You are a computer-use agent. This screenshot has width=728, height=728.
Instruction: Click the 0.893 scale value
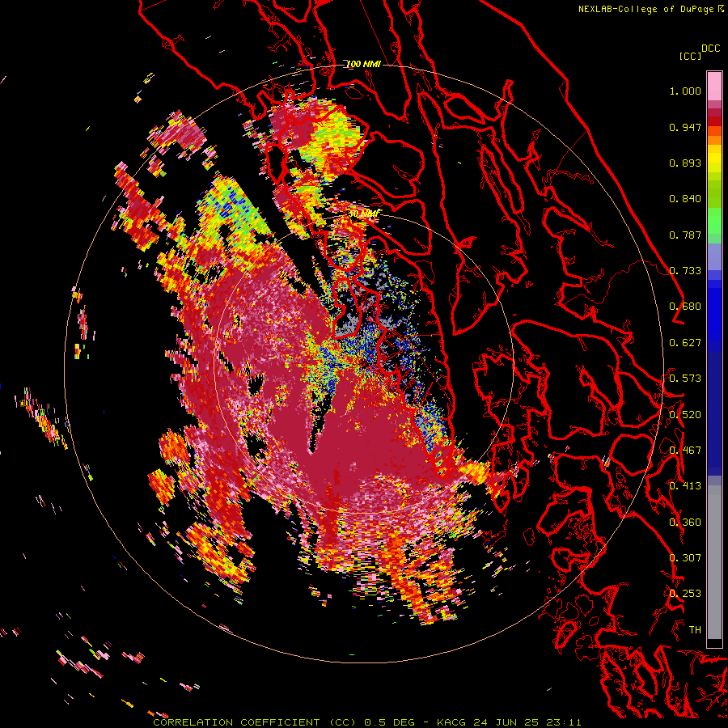(685, 163)
